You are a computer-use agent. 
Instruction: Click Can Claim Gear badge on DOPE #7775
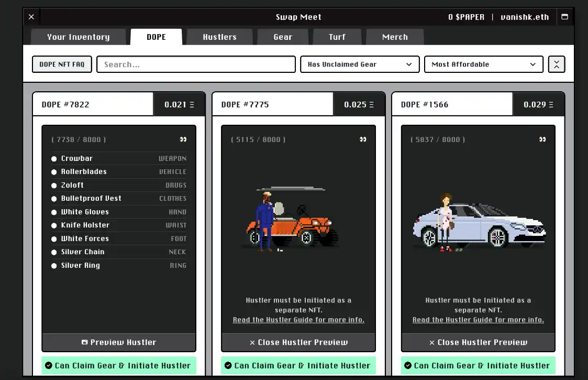(x=298, y=365)
